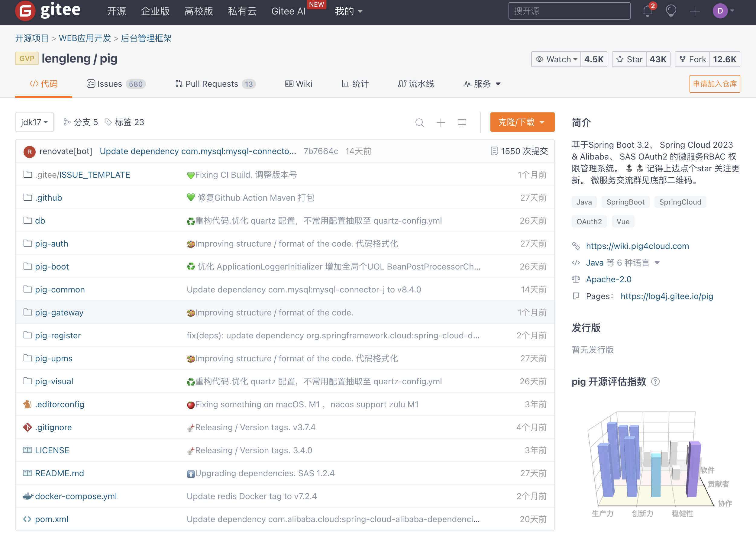The image size is (756, 536).
Task: Expand the 克隆/下载 dropdown
Action: pos(522,122)
